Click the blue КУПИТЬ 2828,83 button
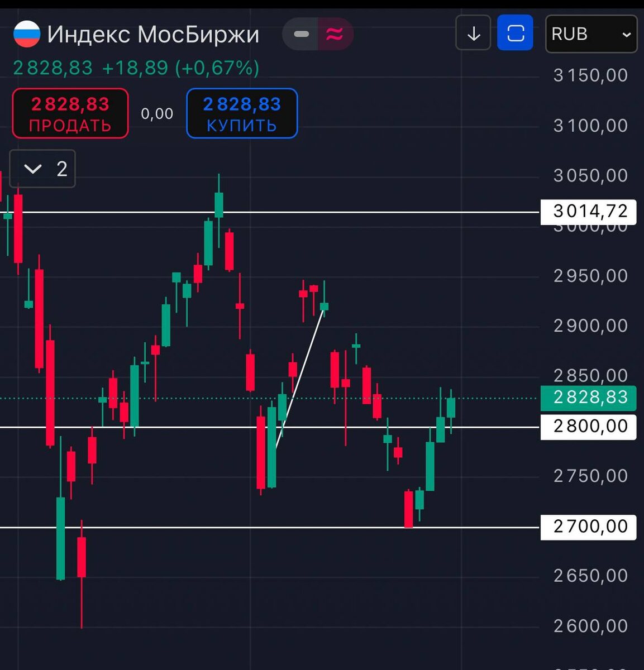Viewport: 644px width, 670px height. tap(242, 113)
